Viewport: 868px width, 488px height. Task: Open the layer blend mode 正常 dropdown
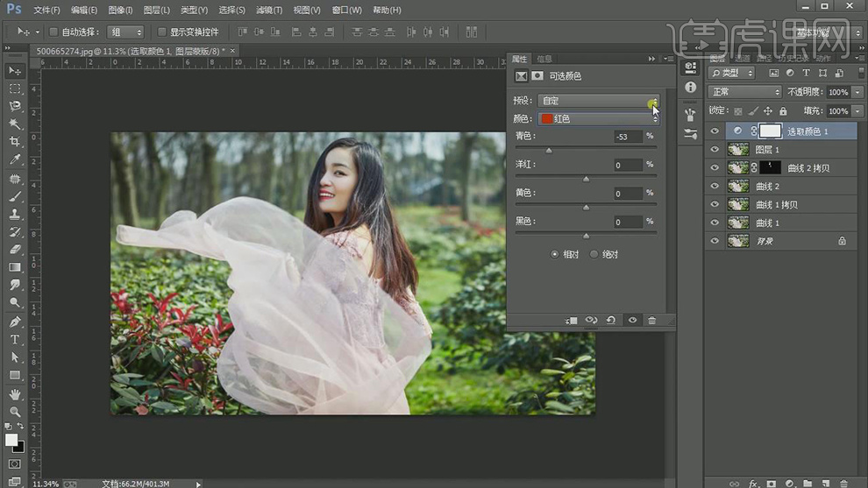744,92
